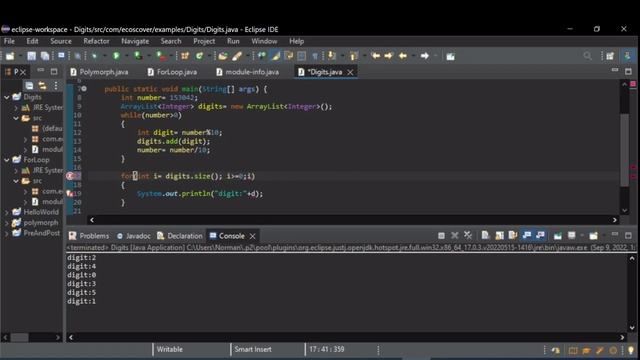The height and width of the screenshot is (360, 640).
Task: Expand the polymorph project
Action: coord(7,223)
